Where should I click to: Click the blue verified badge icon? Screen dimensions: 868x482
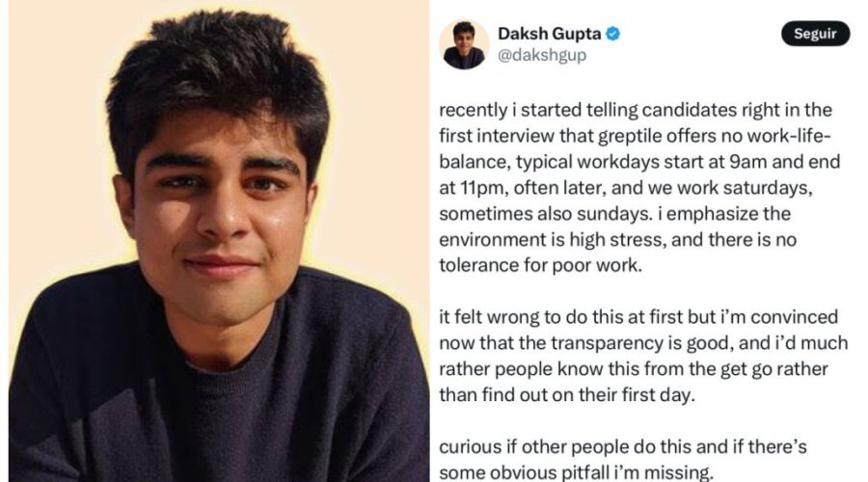612,34
